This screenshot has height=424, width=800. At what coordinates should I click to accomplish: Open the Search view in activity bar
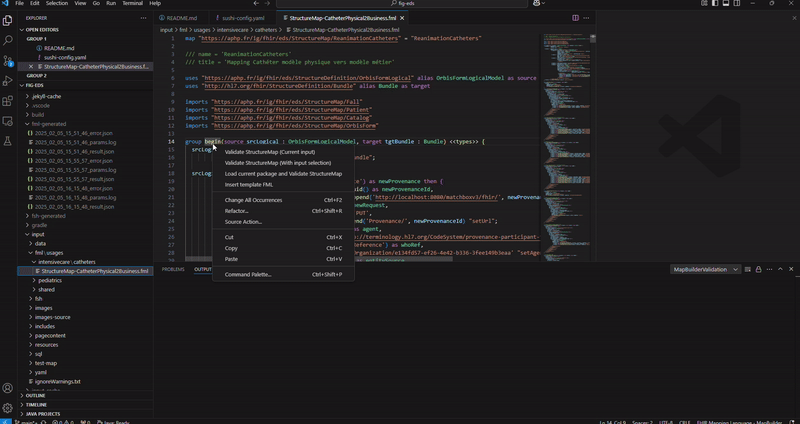8,40
